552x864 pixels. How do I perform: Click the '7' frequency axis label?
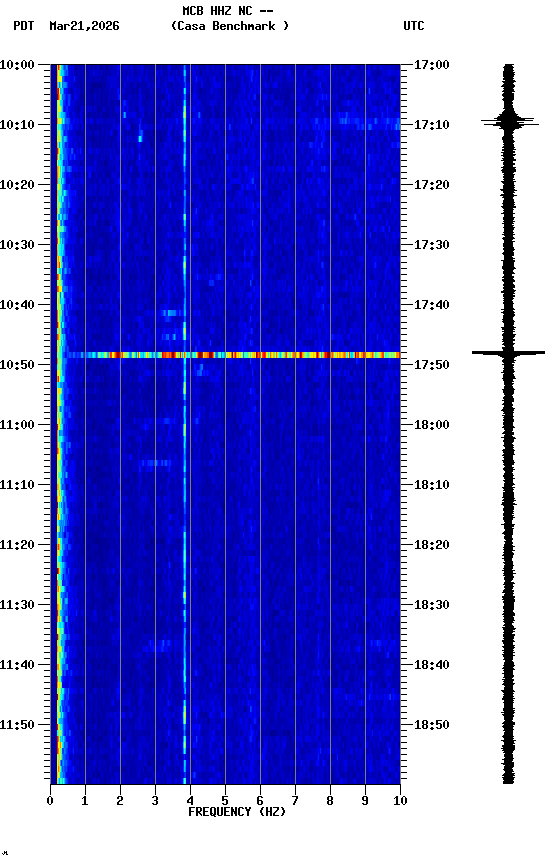(x=295, y=802)
